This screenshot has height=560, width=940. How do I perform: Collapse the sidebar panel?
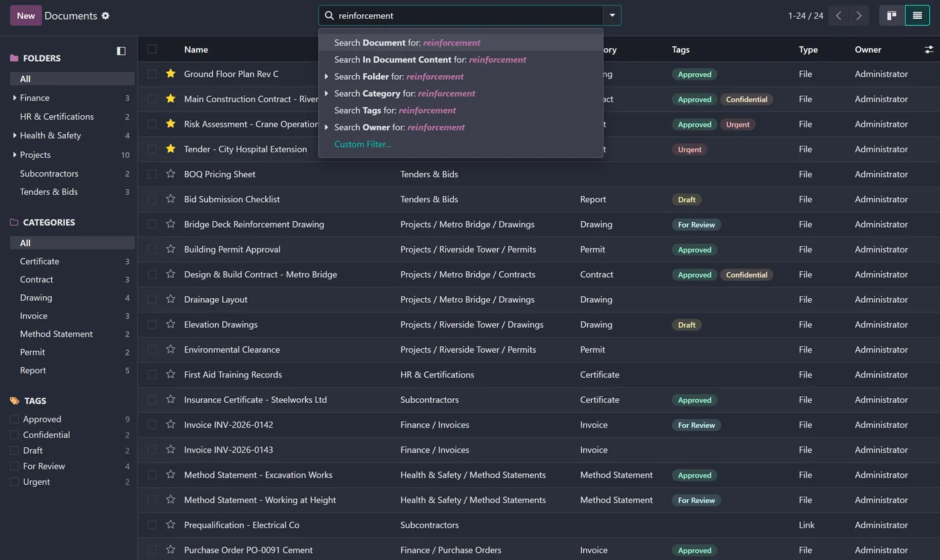coord(121,51)
